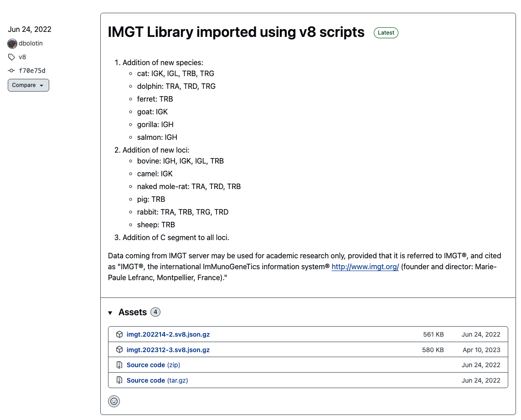Click the Assets heading text
The image size is (521, 420).
click(x=132, y=312)
